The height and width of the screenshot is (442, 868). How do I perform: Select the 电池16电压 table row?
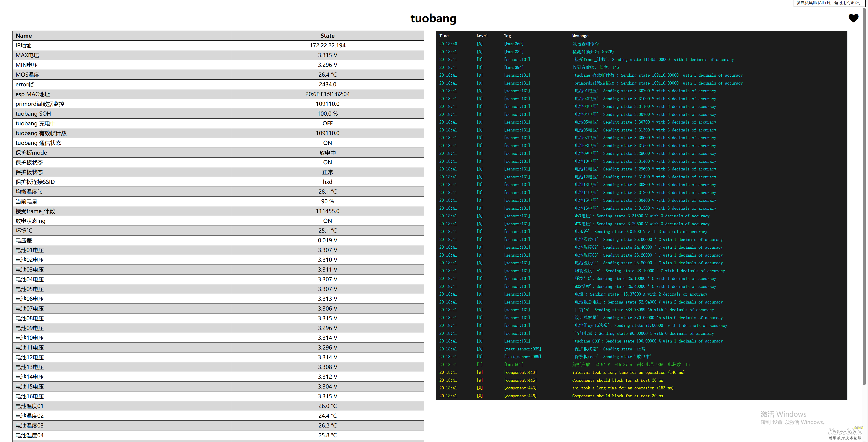pos(218,396)
